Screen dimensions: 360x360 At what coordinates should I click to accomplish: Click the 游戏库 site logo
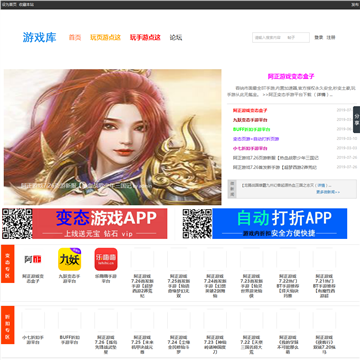tap(39, 37)
